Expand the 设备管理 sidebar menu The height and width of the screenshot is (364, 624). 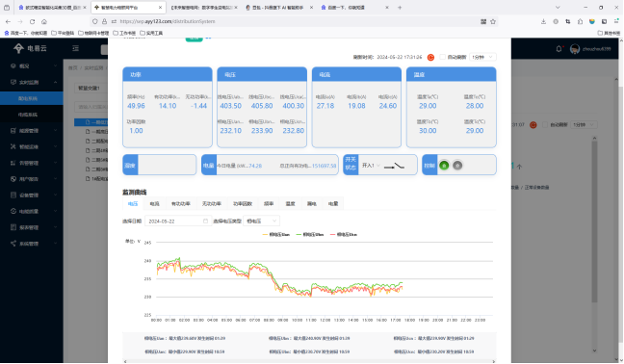click(32, 195)
